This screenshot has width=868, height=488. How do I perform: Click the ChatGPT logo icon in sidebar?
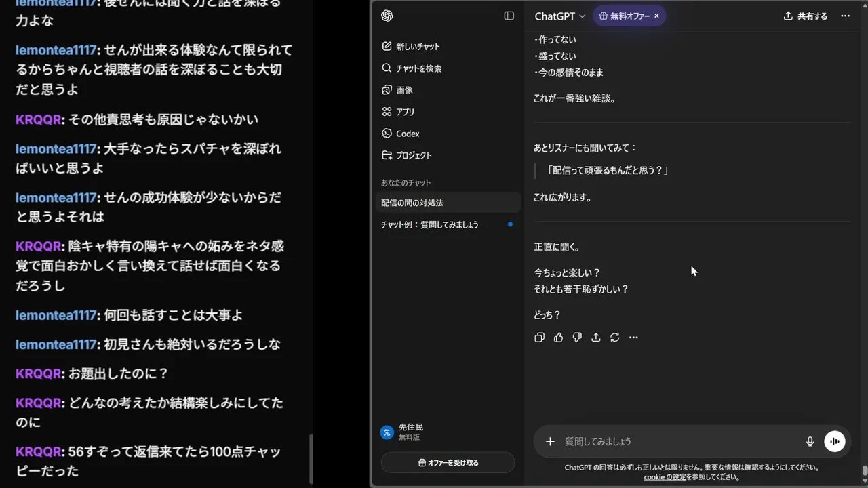point(387,16)
